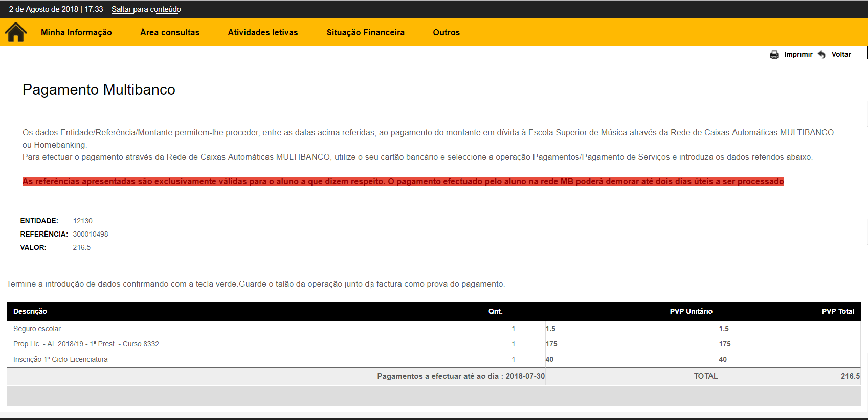Click total price 1.5 in Seguro escolar row
868x420 pixels.
pyautogui.click(x=724, y=329)
